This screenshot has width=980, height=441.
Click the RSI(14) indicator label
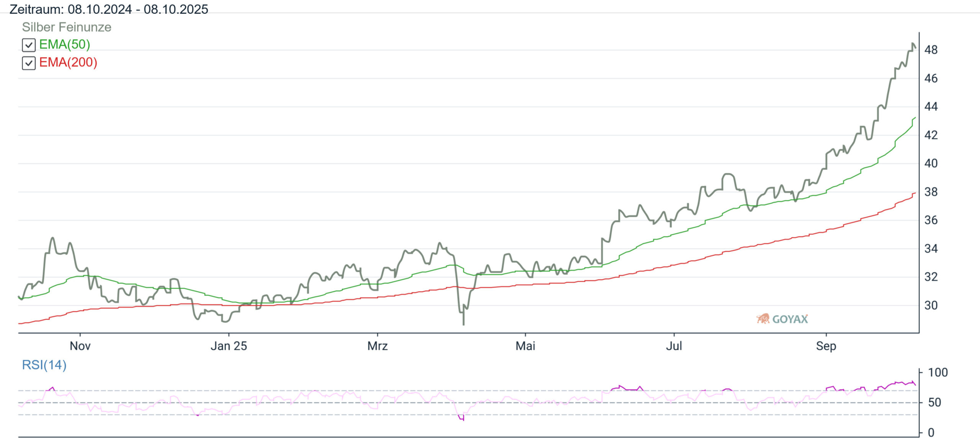click(44, 365)
